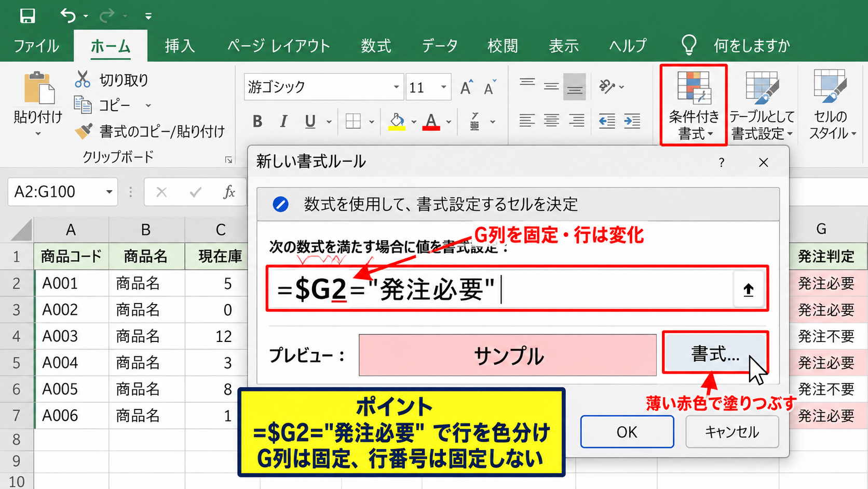Click the formula bar cancel X icon
The width and height of the screenshot is (868, 489).
161,192
